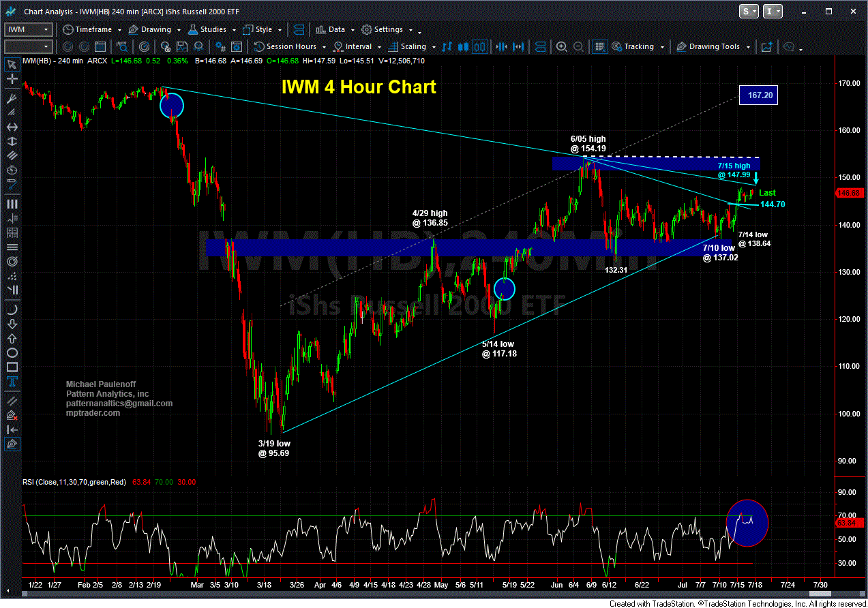Select the ellipse drawing tool
Screen dimensions: 868x608
click(x=12, y=352)
